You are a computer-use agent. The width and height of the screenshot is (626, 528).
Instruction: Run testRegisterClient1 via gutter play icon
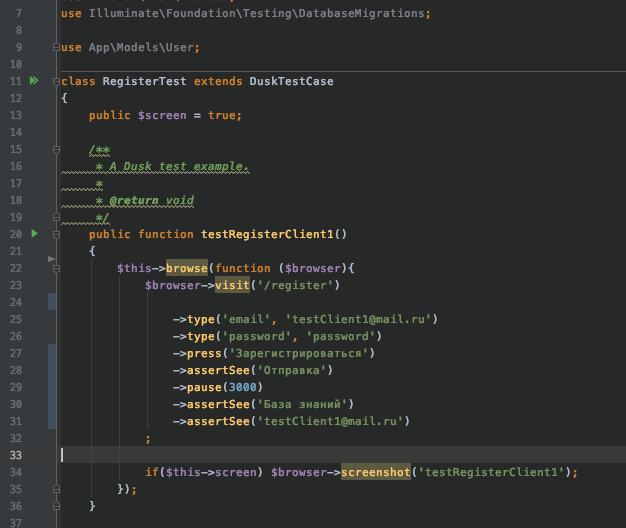[34, 233]
